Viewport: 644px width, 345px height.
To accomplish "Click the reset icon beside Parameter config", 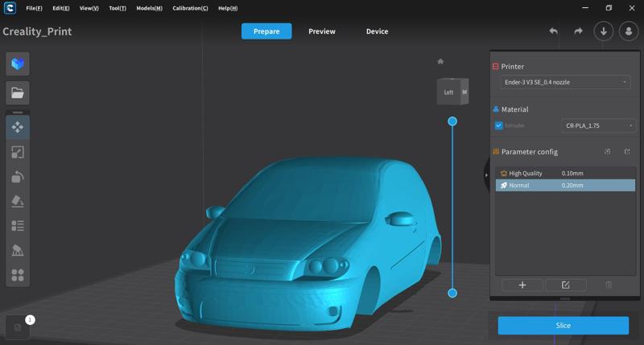I will (x=608, y=151).
